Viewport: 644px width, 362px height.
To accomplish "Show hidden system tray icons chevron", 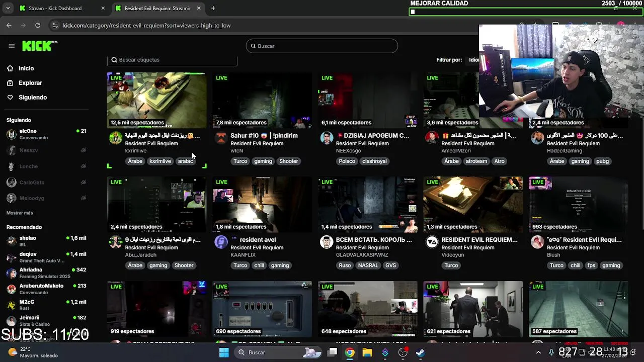I will click(x=538, y=352).
